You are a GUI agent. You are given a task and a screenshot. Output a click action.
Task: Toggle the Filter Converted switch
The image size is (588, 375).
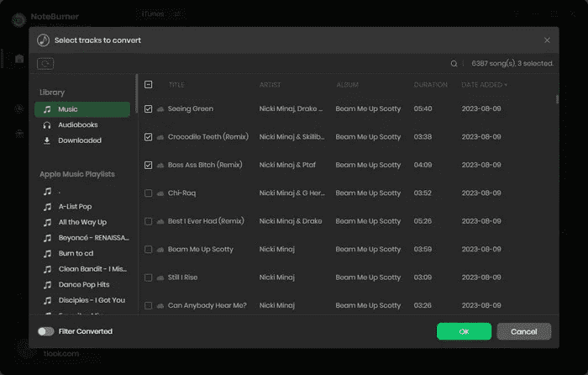click(x=46, y=331)
